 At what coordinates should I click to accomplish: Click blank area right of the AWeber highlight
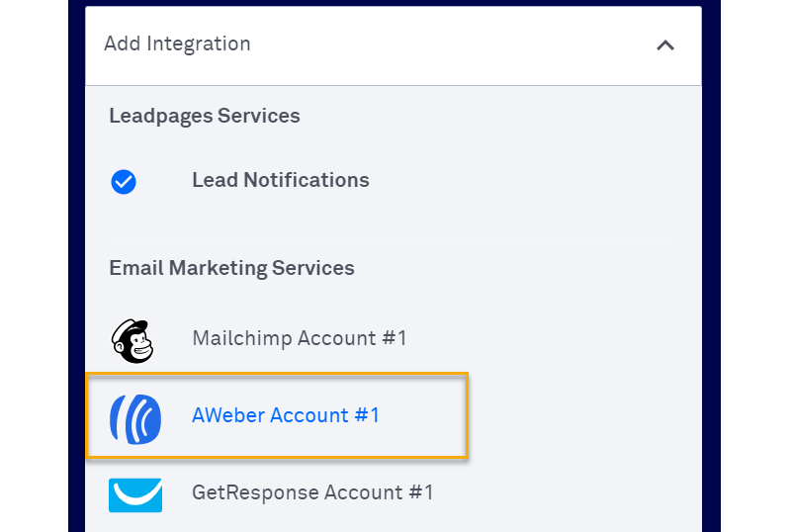583,416
